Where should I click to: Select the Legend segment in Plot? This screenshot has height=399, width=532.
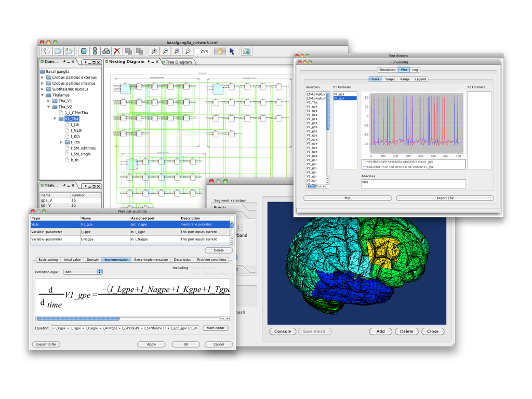[x=420, y=79]
